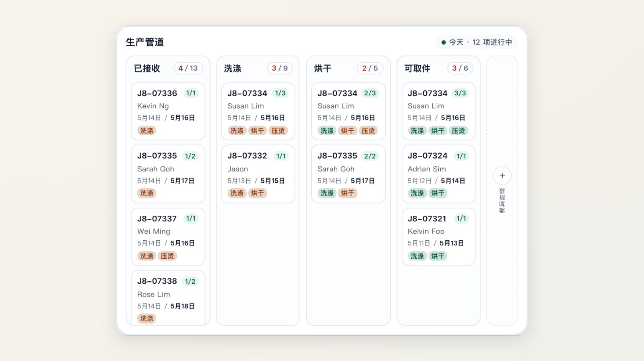Click the 5月11日 received date

click(419, 243)
